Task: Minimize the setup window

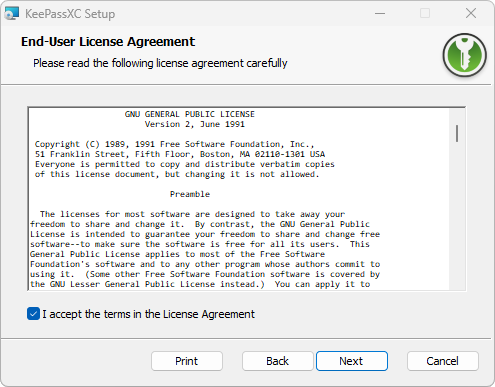Action: point(380,13)
